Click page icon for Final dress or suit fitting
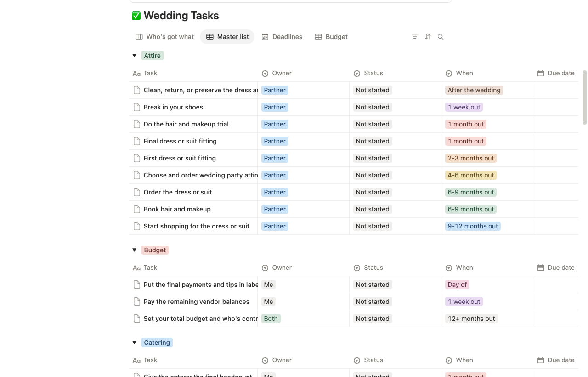 [136, 141]
